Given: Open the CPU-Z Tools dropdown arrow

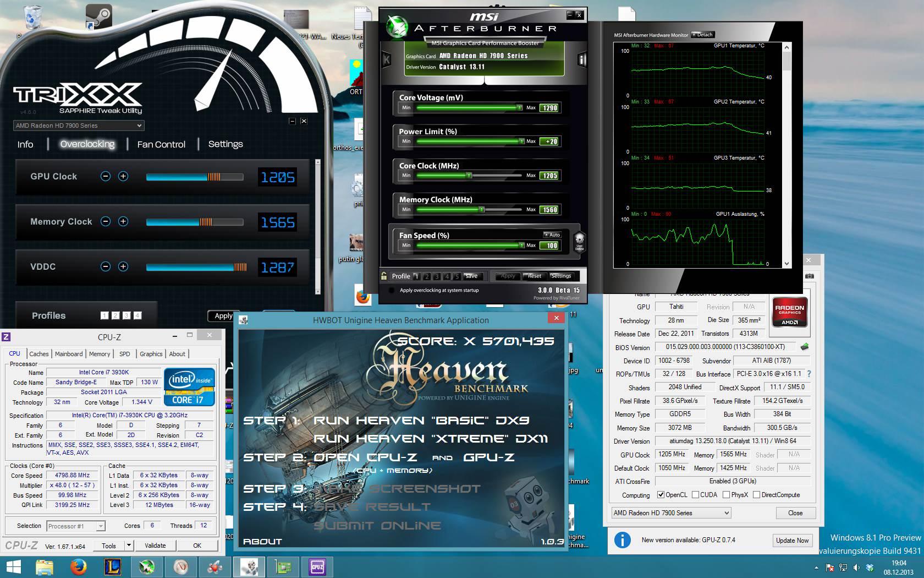Looking at the screenshot, I should [129, 546].
